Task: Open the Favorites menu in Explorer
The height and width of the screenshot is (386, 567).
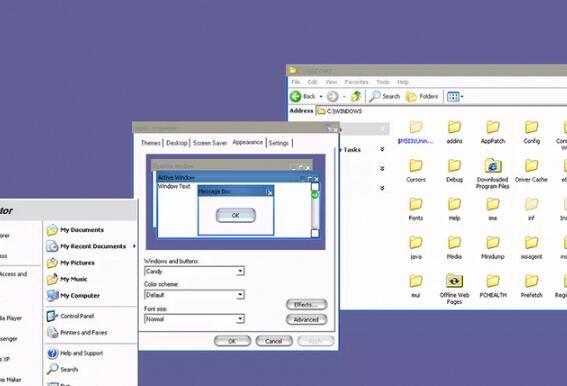Action: [357, 82]
